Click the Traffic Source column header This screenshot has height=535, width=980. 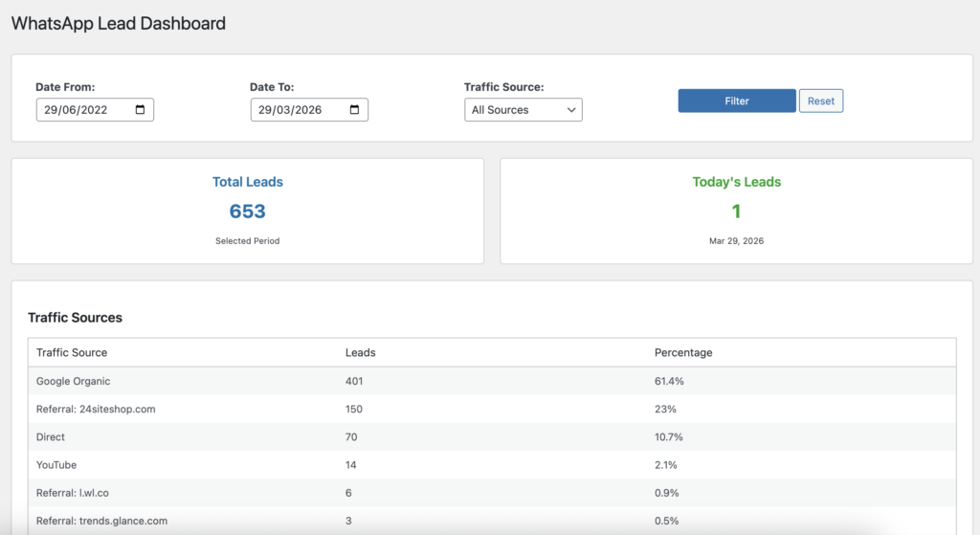coord(72,352)
